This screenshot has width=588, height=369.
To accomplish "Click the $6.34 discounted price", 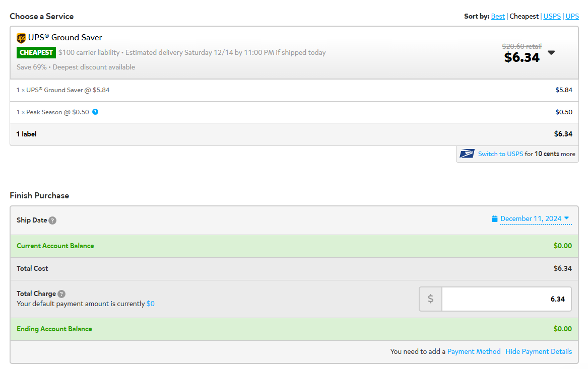I will click(x=521, y=57).
